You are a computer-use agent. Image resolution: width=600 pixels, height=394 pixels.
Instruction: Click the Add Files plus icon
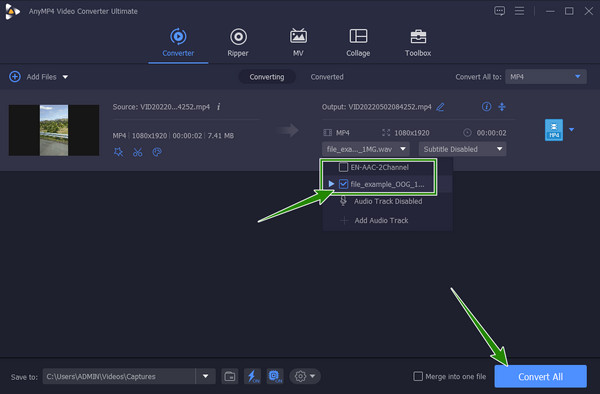tap(15, 77)
